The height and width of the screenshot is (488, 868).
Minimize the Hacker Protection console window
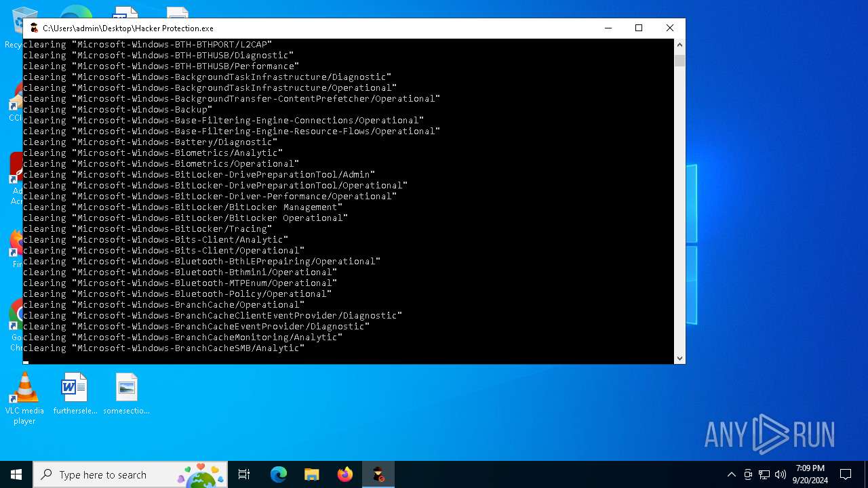tap(608, 28)
